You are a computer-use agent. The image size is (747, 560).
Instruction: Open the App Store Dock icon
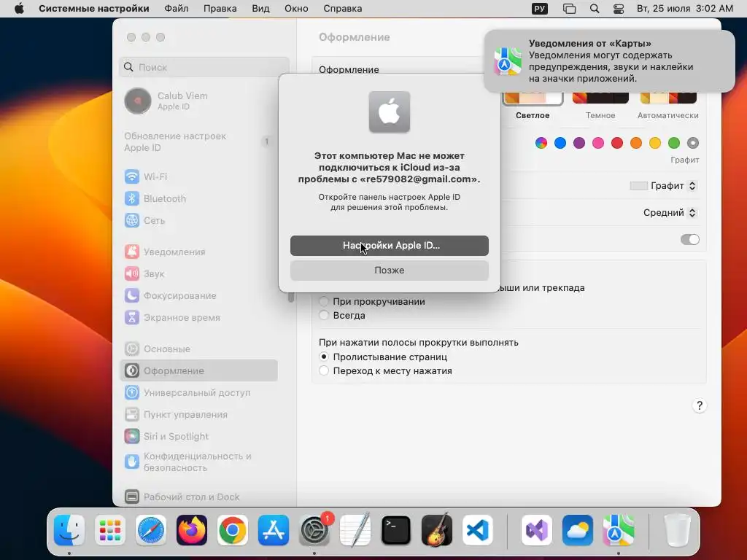click(274, 530)
